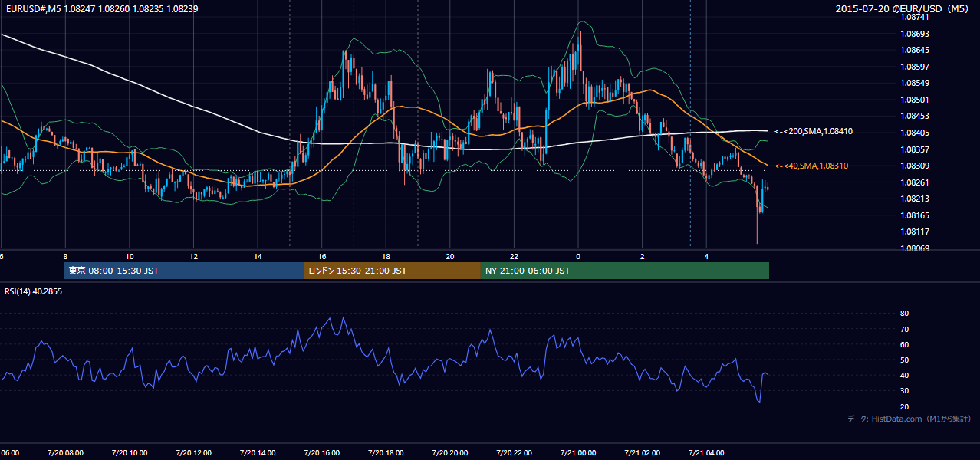Click RSI scale level 80

[x=904, y=314]
